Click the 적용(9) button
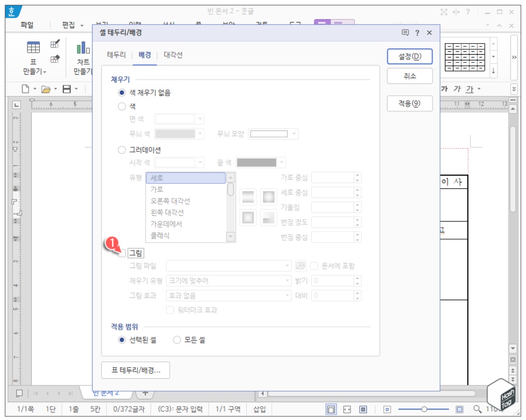 409,104
